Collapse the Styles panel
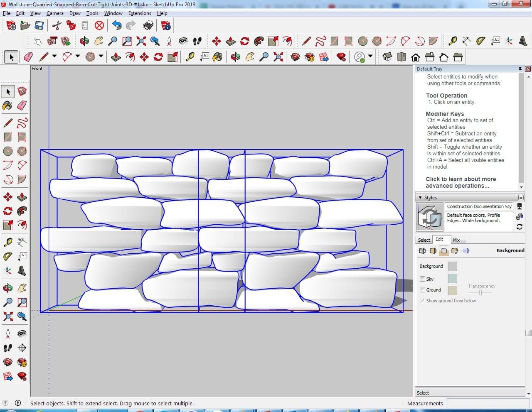 [x=420, y=198]
